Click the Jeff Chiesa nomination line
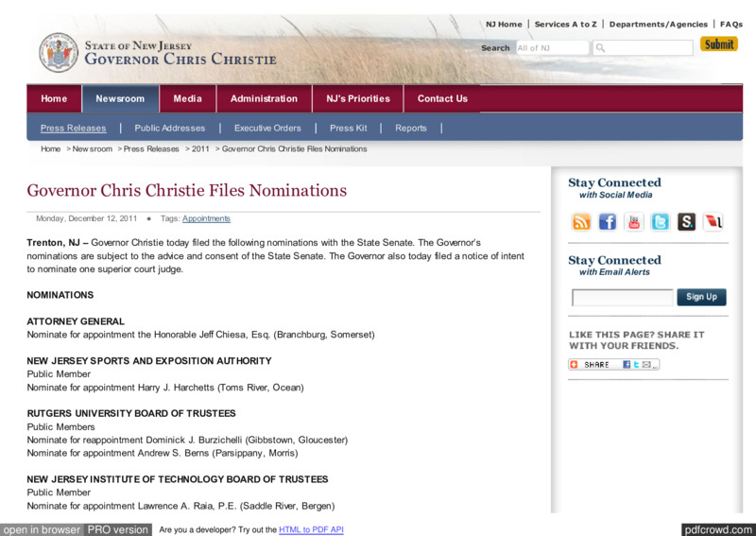The image size is (756, 536). (200, 335)
